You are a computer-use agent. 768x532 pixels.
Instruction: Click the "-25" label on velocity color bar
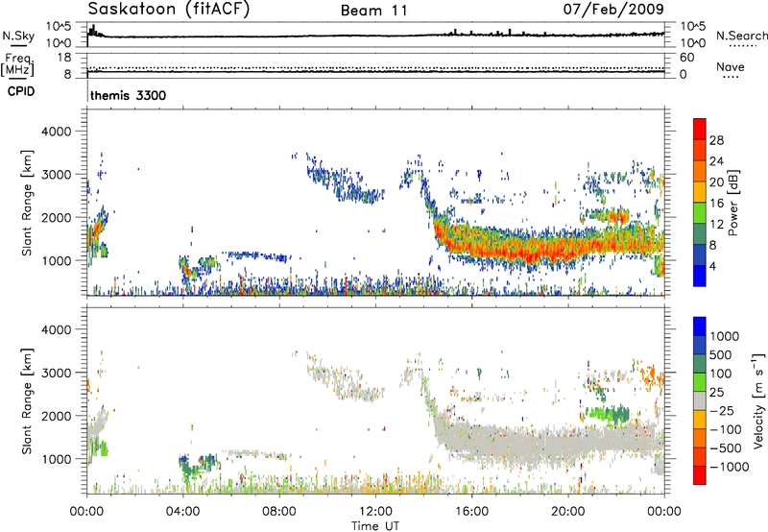[722, 410]
